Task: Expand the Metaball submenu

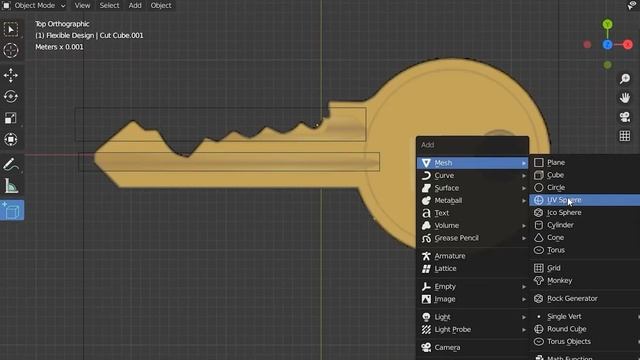Action: click(x=473, y=200)
